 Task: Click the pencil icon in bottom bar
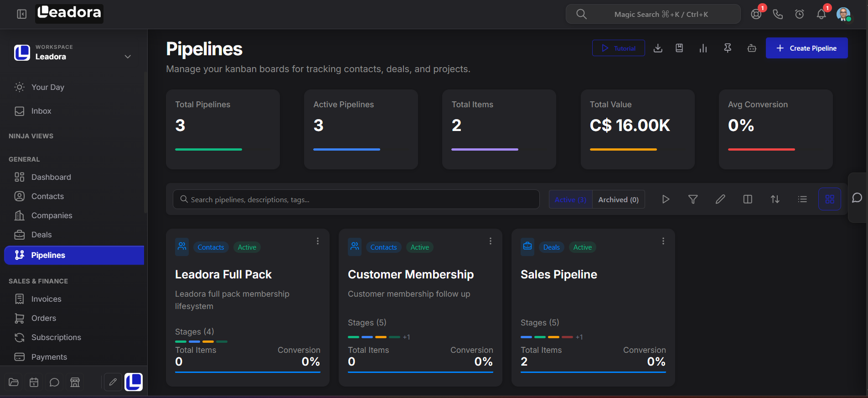[x=113, y=382]
